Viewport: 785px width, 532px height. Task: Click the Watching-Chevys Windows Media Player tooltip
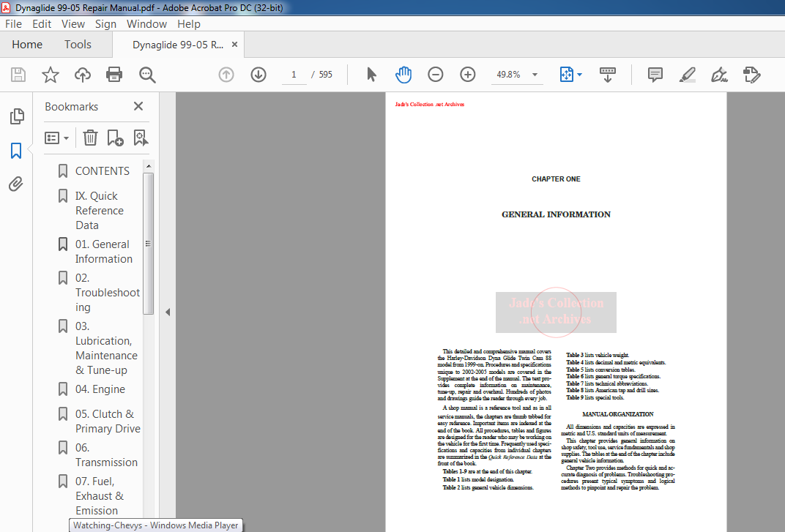click(x=156, y=525)
